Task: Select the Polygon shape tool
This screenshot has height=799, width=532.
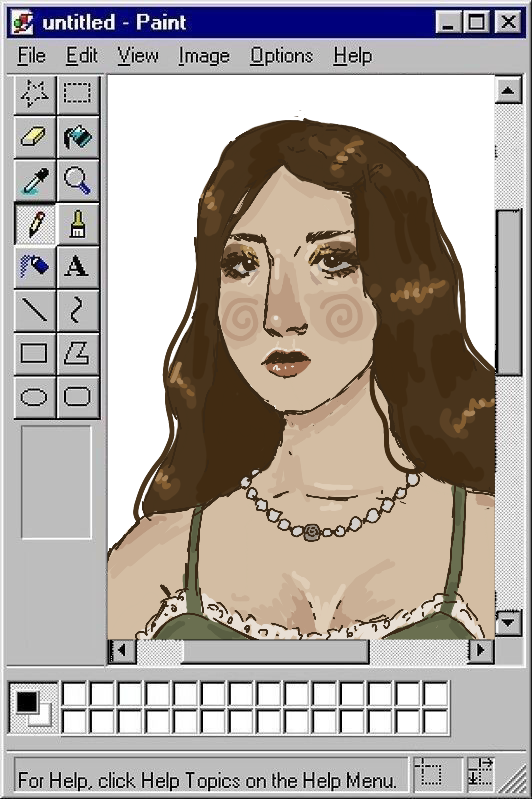Action: click(x=78, y=354)
